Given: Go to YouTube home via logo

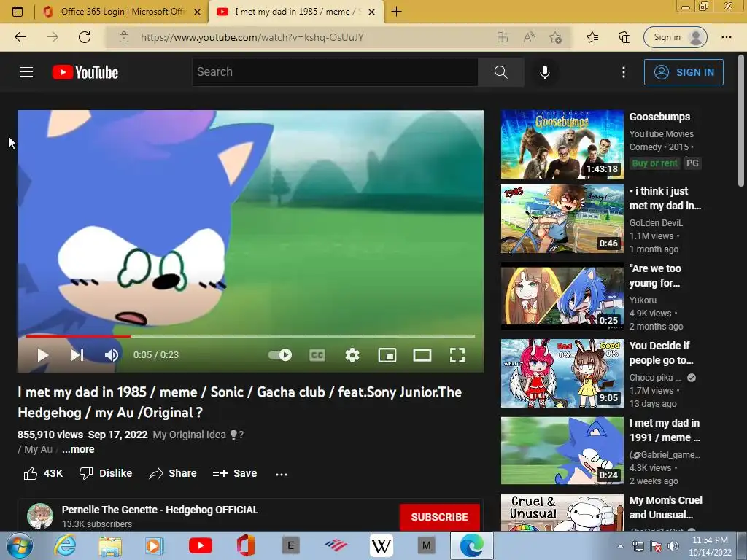Looking at the screenshot, I should 85,72.
